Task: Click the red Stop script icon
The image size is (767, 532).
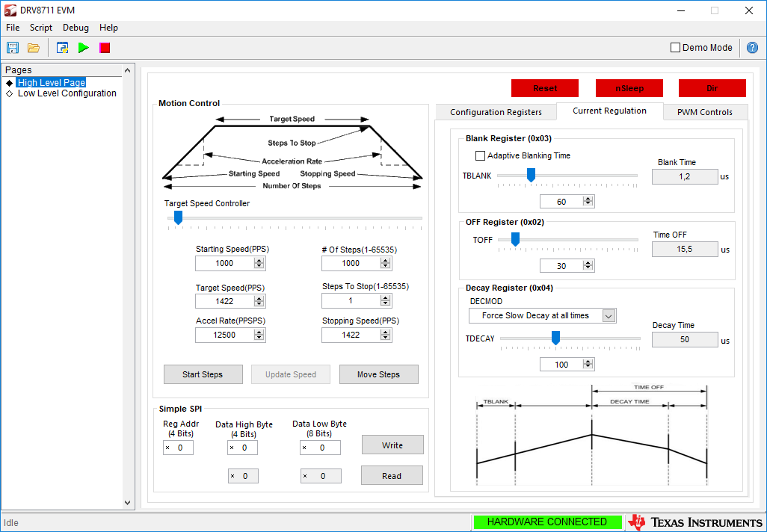Action: [x=105, y=48]
